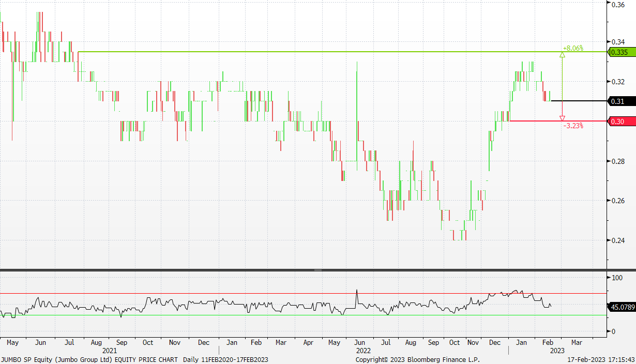The width and height of the screenshot is (636, 364).
Task: Click the 0.36 price axis label
Action: tap(618, 5)
